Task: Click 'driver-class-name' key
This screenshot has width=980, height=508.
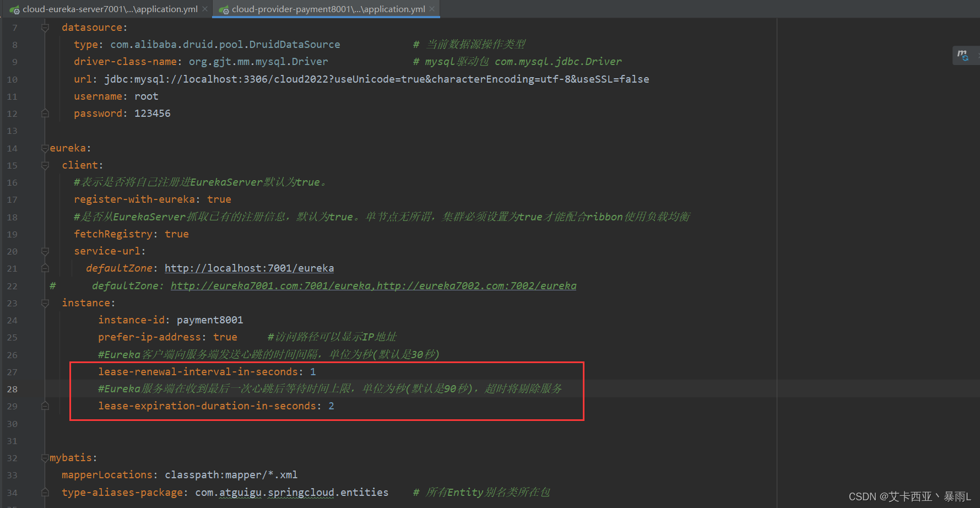Action: [125, 62]
